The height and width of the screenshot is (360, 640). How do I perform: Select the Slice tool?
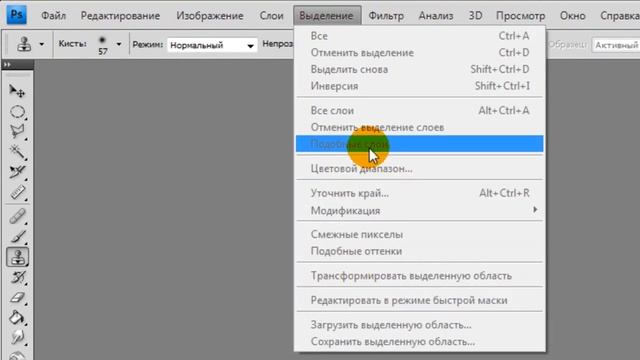click(17, 172)
